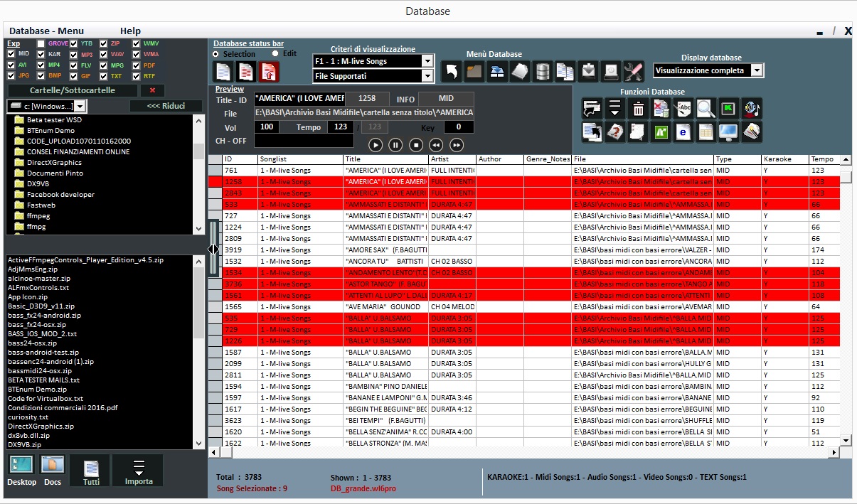Select the Selection radio button
This screenshot has width=857, height=504.
point(216,53)
